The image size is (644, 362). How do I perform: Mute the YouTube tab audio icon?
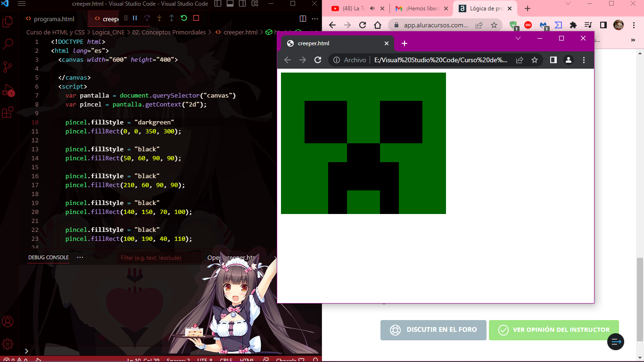point(372,8)
